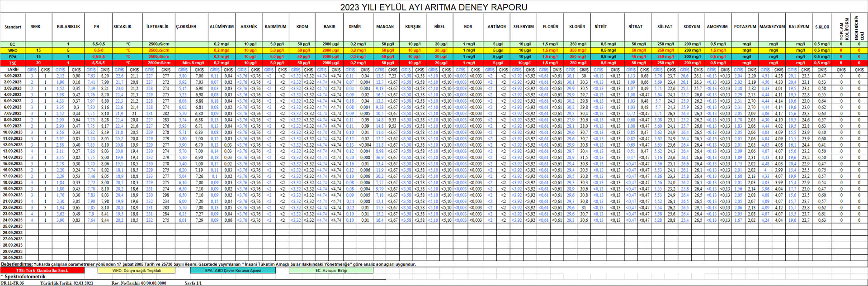The width and height of the screenshot is (868, 286).
Task: Click the MANGAN column header
Action: (385, 27)
